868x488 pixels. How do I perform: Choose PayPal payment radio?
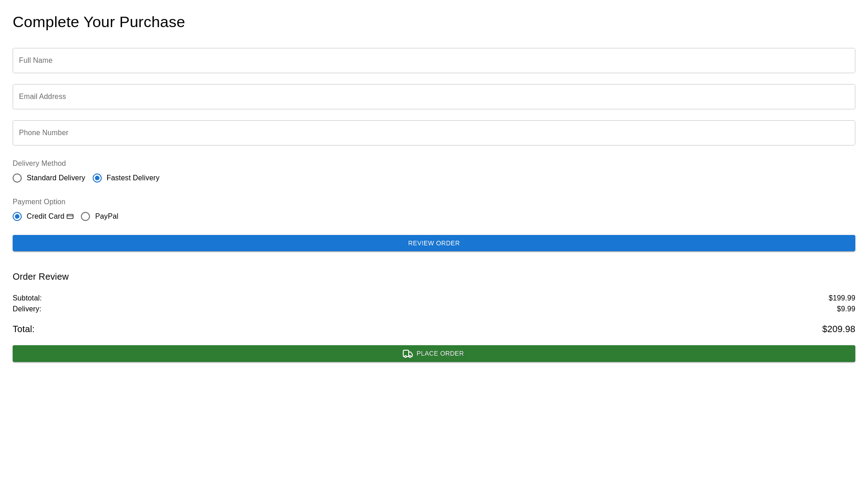(x=85, y=216)
